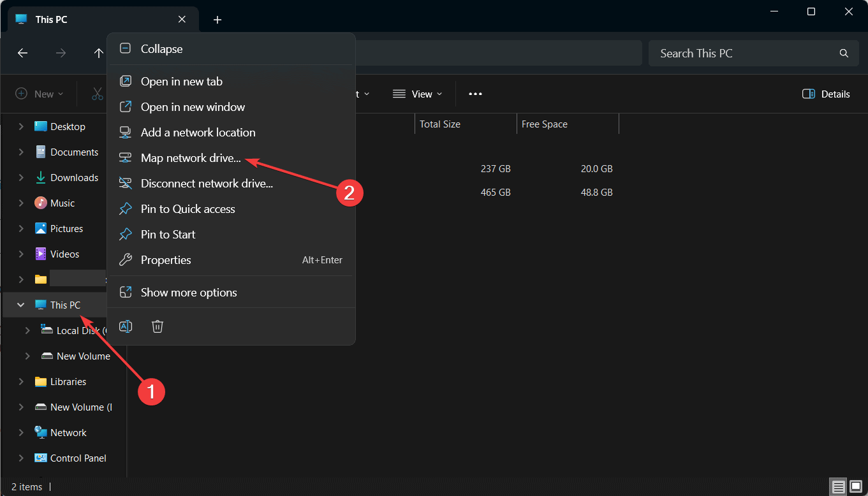
Task: Click the Back navigation arrow
Action: point(22,54)
